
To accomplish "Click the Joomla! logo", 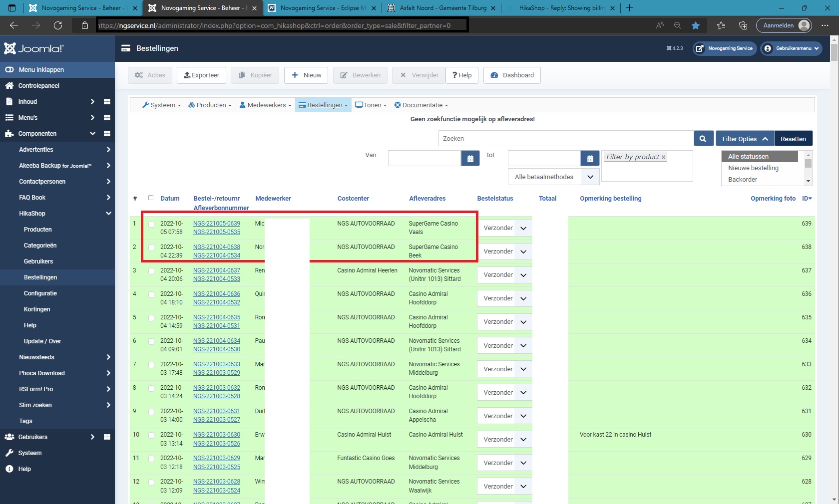I will point(34,48).
